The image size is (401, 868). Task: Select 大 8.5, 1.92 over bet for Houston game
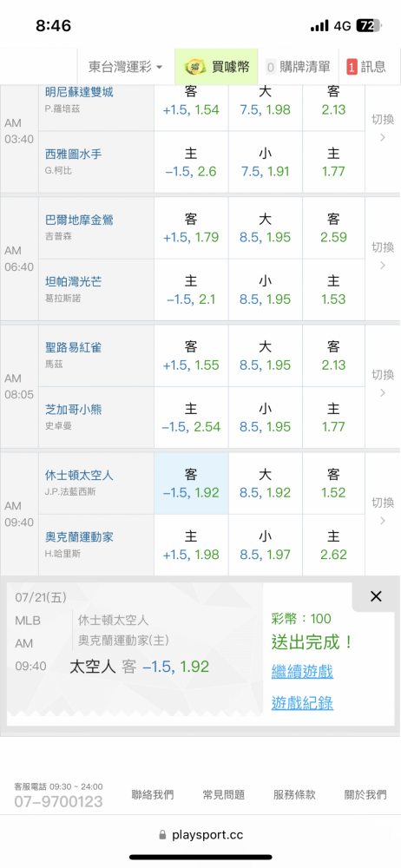pos(266,483)
